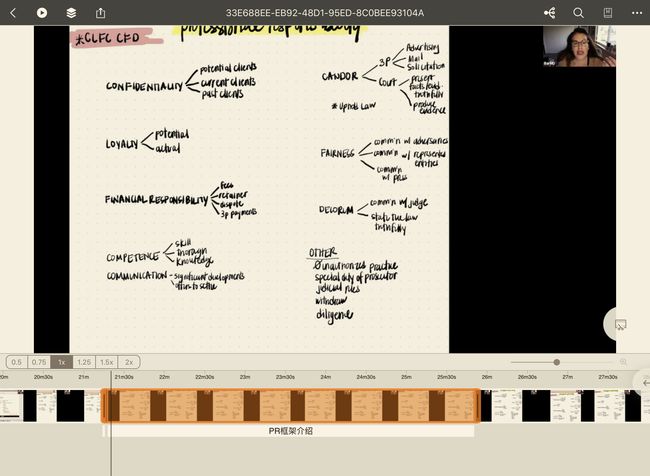This screenshot has height=476, width=650.
Task: Open search with the magnifier icon
Action: pyautogui.click(x=578, y=13)
